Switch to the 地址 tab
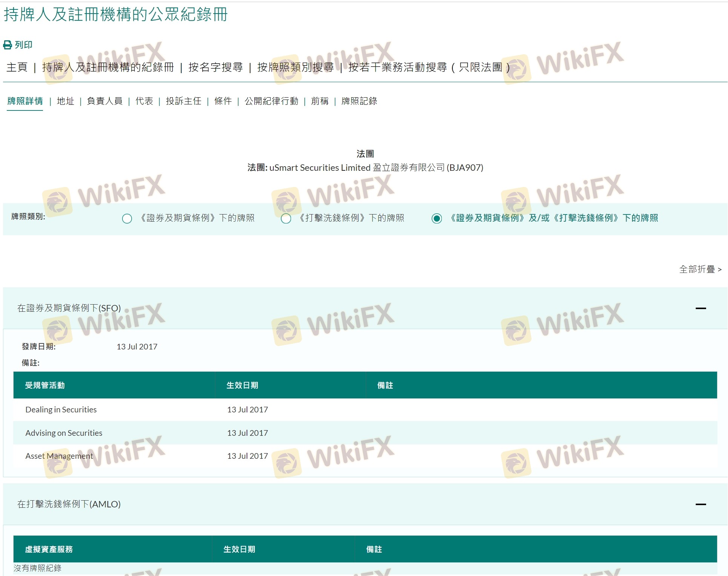 click(x=66, y=101)
